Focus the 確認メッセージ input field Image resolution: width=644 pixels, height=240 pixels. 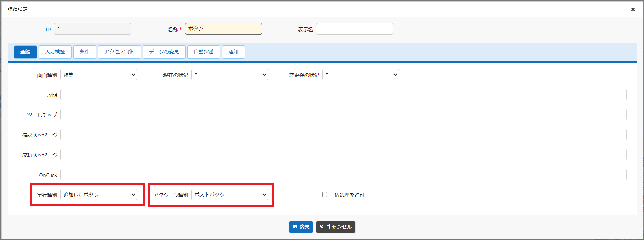pos(343,135)
